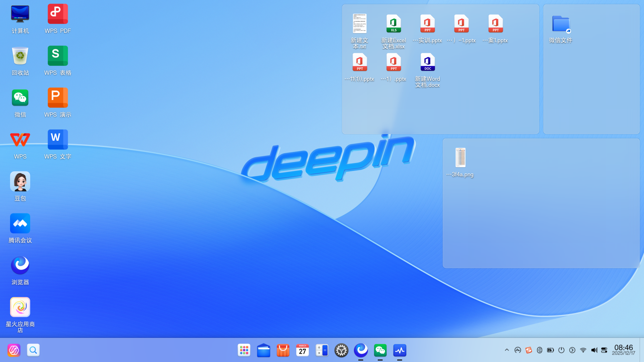Open the Bluetooth tray icon
The image size is (644, 362).
pyautogui.click(x=539, y=350)
